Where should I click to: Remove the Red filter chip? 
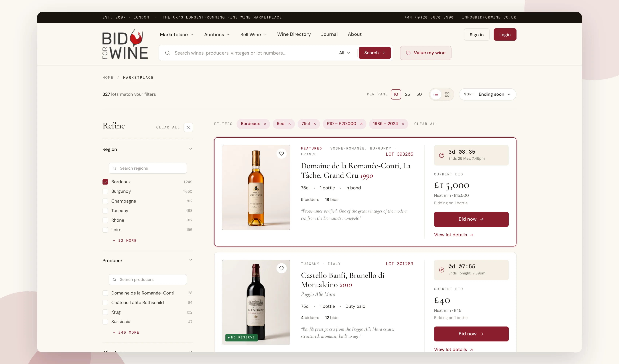coord(289,124)
